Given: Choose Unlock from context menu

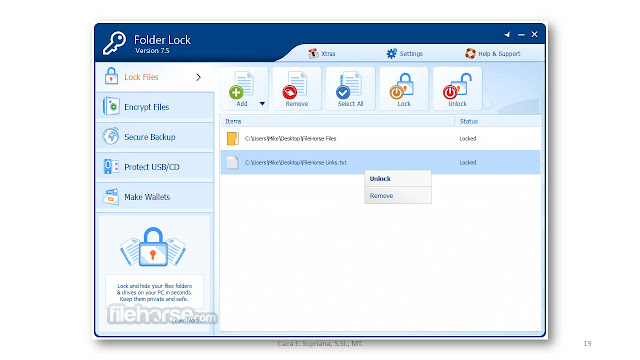Looking at the screenshot, I should click(x=398, y=179).
